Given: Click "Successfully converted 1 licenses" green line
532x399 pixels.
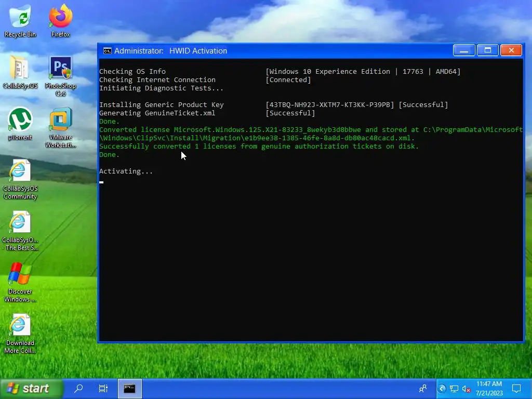Looking at the screenshot, I should (x=259, y=146).
